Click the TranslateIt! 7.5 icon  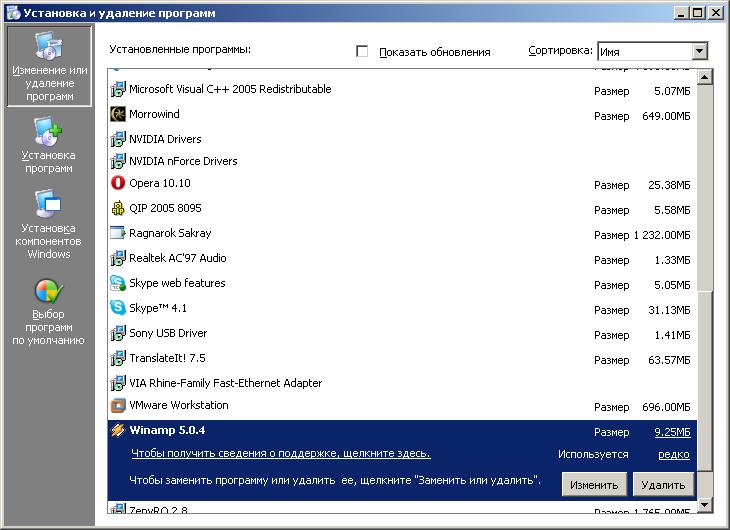tap(118, 358)
